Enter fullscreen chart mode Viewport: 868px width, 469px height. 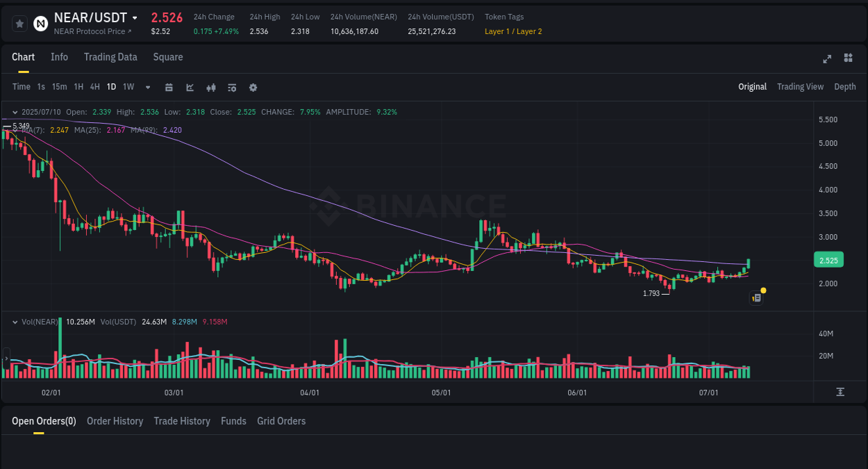pyautogui.click(x=826, y=59)
